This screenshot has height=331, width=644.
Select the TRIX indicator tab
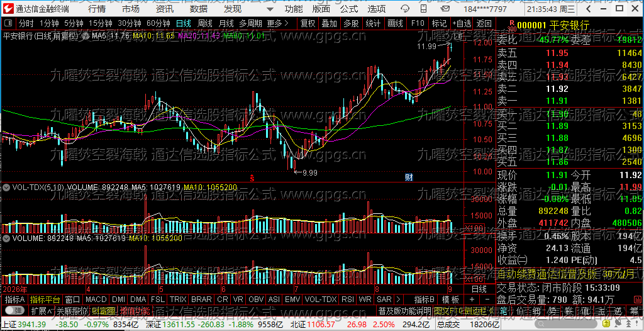point(178,299)
